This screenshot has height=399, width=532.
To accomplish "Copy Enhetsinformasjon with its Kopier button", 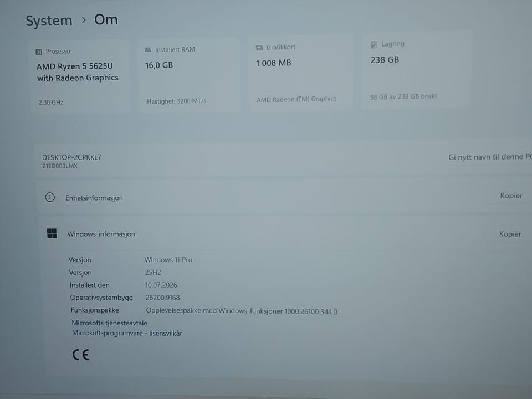I will coord(511,196).
